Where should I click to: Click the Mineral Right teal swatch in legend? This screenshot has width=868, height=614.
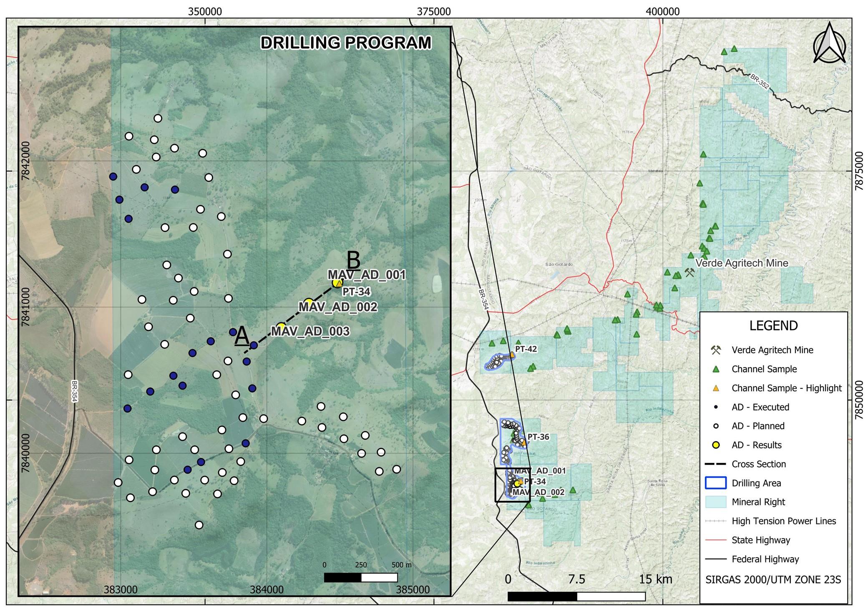[x=716, y=502]
